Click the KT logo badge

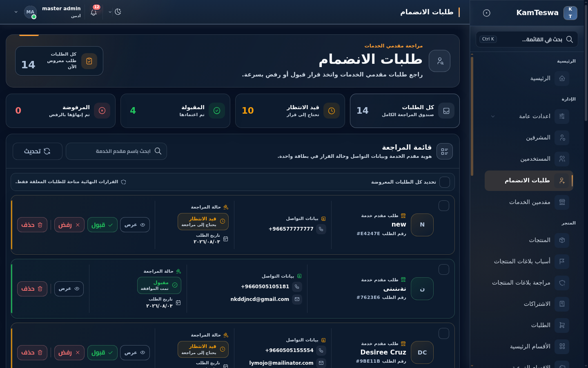click(570, 13)
